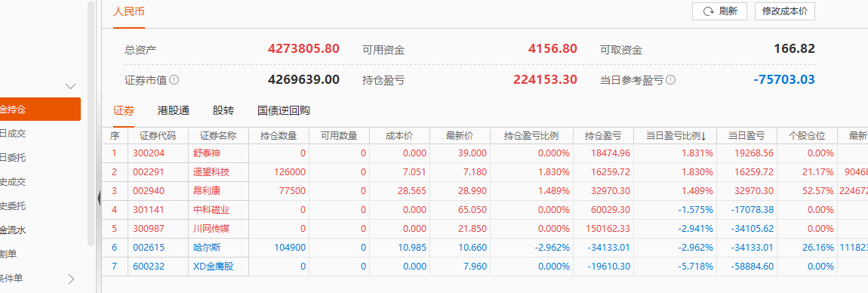The height and width of the screenshot is (293, 868).
Task: Click the refresh button 刷新
Action: (x=719, y=11)
